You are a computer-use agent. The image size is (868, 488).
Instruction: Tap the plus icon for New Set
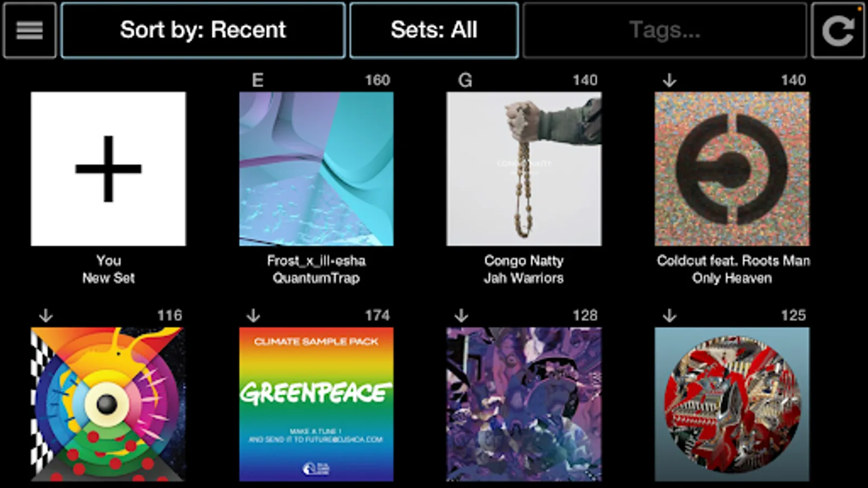[x=108, y=169]
